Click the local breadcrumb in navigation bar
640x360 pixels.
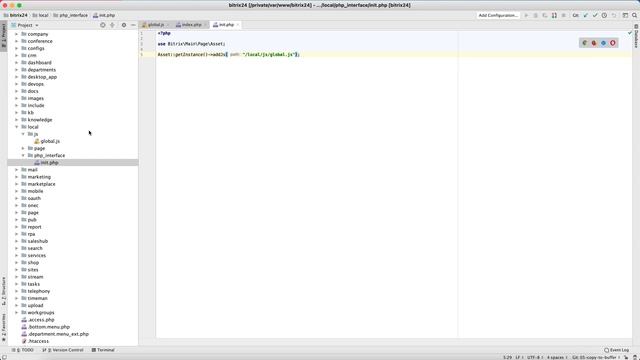coord(40,16)
